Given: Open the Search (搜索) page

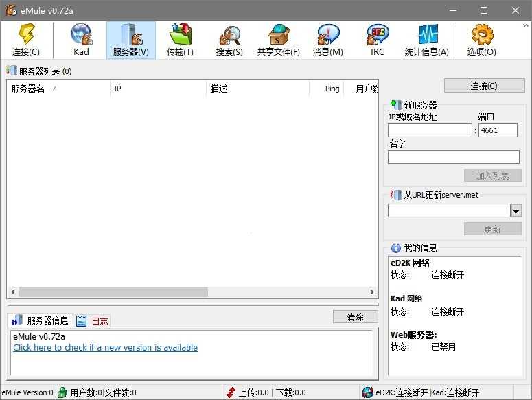Looking at the screenshot, I should click(229, 40).
